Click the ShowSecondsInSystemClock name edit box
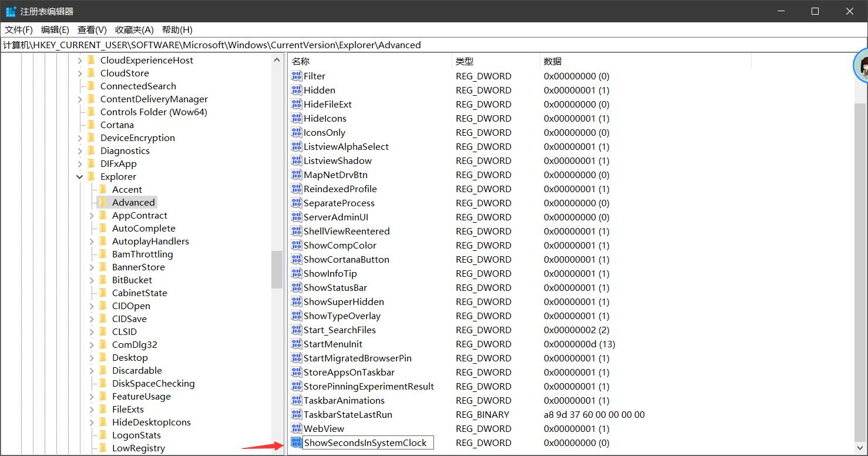This screenshot has height=456, width=868. click(x=368, y=443)
